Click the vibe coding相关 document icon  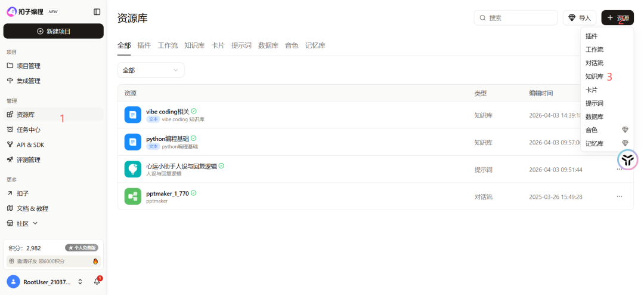pyautogui.click(x=132, y=115)
